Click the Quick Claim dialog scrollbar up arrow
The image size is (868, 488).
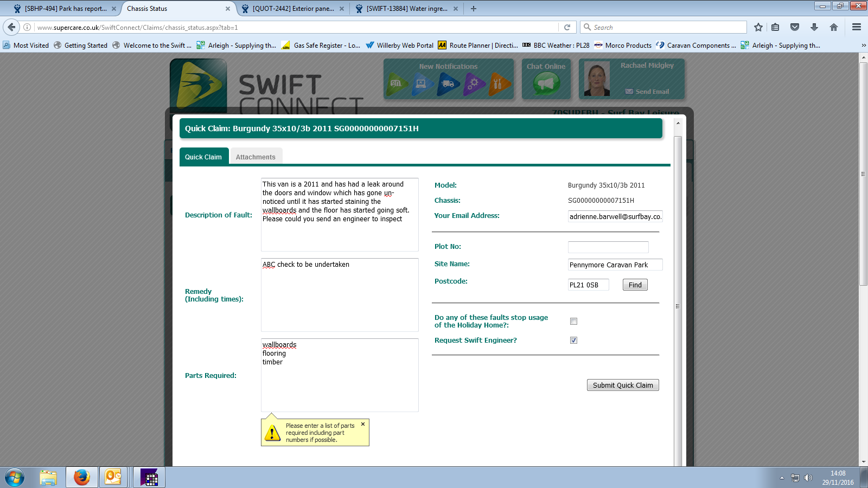point(678,124)
